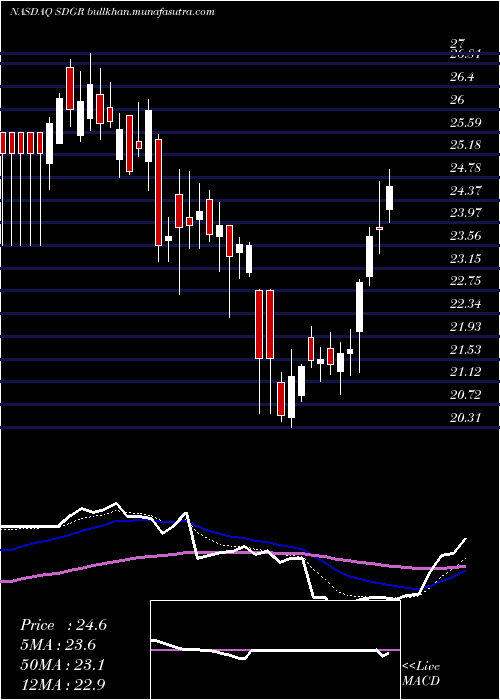Viewport: 500px width, 700px height.
Task: Select the 23.56 price axis label
Action: click(465, 236)
